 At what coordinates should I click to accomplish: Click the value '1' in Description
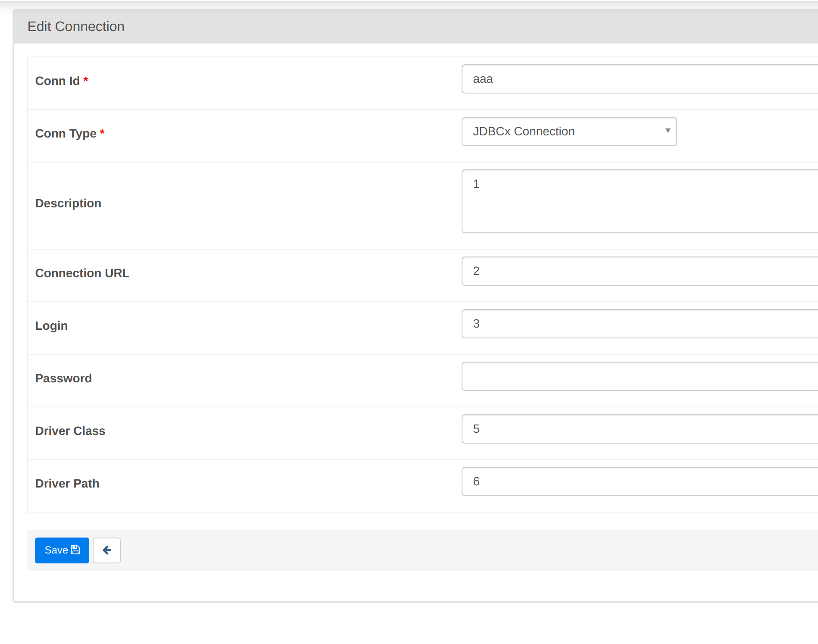pos(476,184)
